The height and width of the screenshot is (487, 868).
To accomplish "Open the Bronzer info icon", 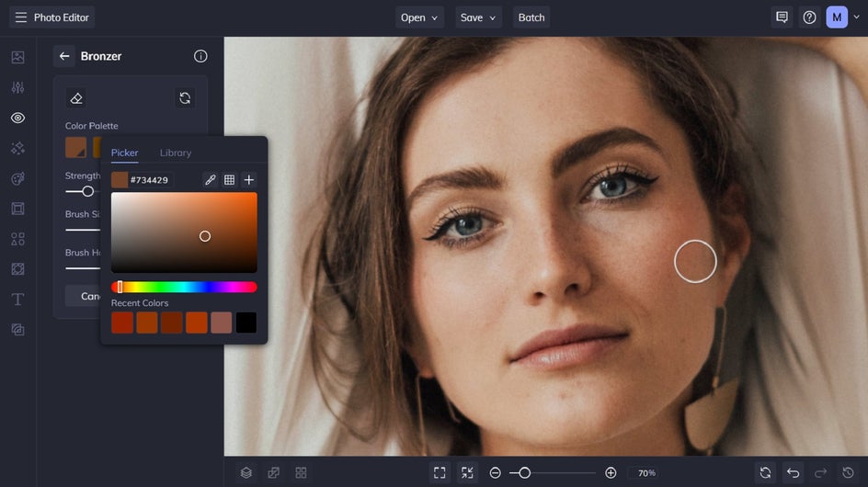I will point(200,56).
